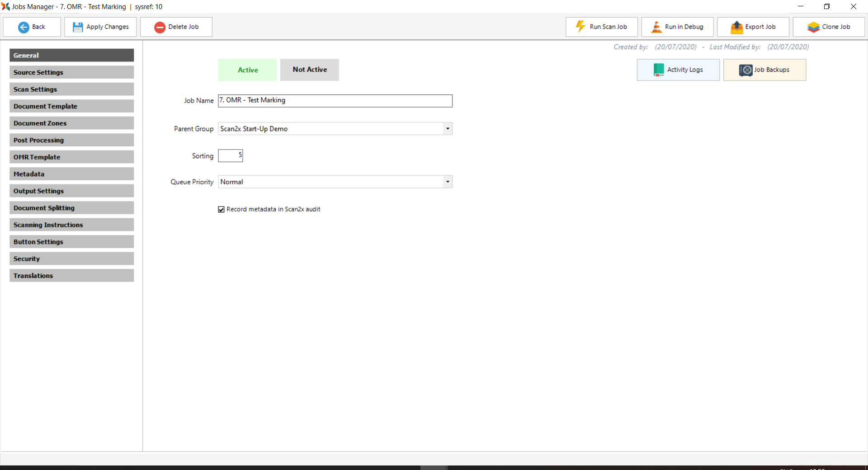Click the red Delete Job icon
The width and height of the screenshot is (868, 470).
tap(160, 27)
